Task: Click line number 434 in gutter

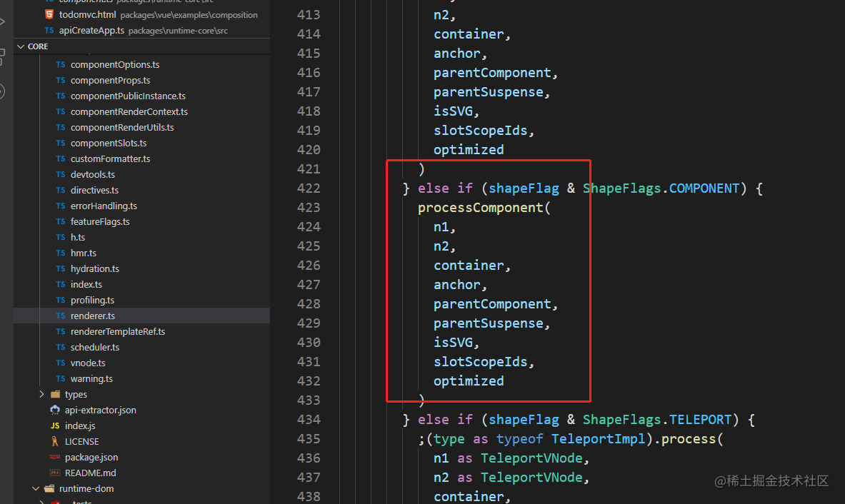Action: 309,420
